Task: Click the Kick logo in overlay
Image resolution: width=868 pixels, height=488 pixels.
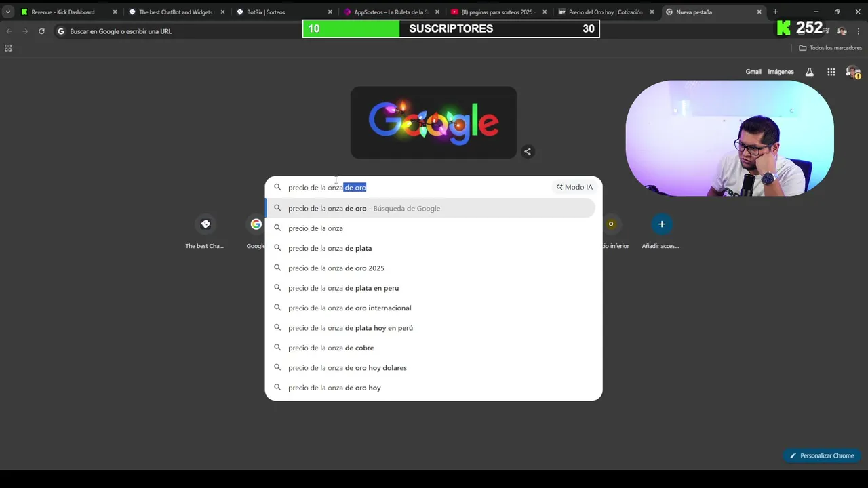Action: [784, 28]
